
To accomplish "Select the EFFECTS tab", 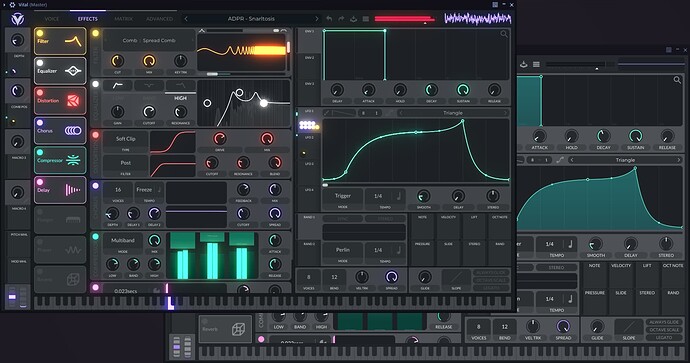I will point(88,19).
